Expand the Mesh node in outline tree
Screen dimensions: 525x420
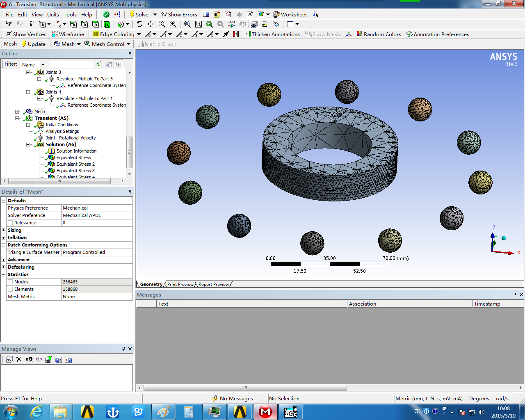[17, 112]
